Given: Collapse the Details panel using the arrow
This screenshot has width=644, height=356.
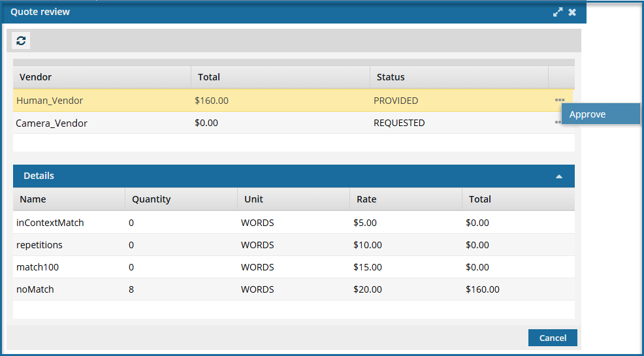Looking at the screenshot, I should [559, 176].
